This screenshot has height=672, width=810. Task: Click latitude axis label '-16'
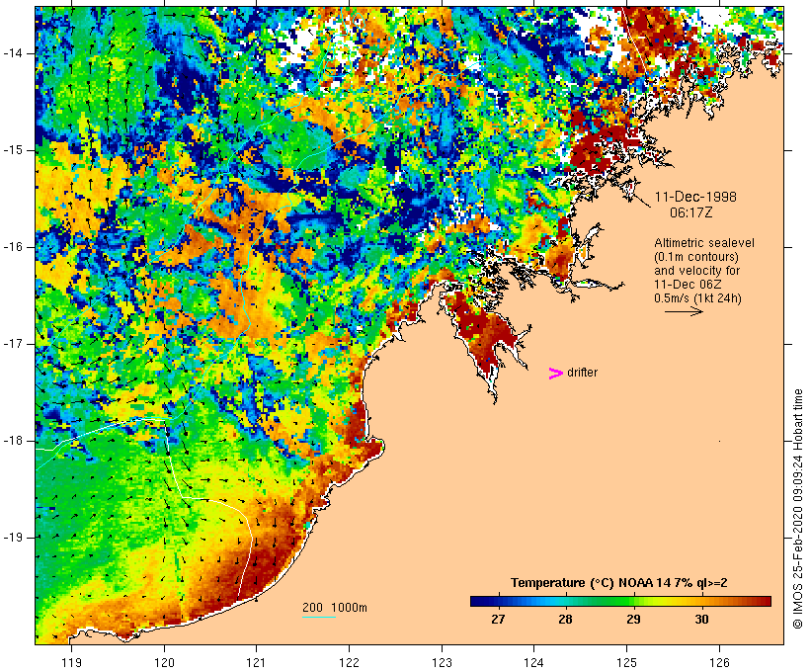13,247
